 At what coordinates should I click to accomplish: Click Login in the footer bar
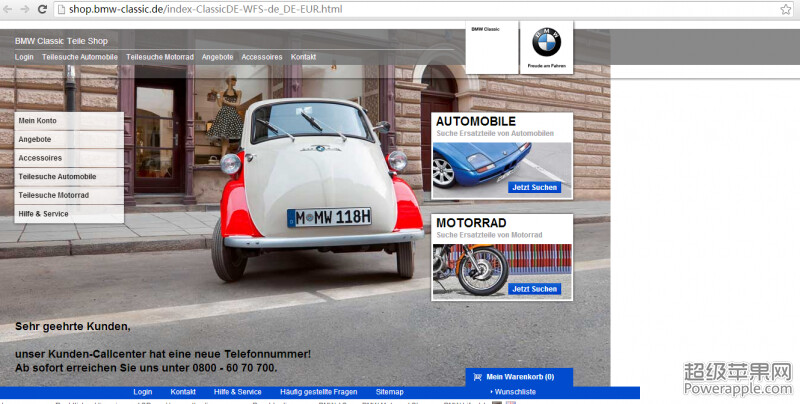(142, 392)
